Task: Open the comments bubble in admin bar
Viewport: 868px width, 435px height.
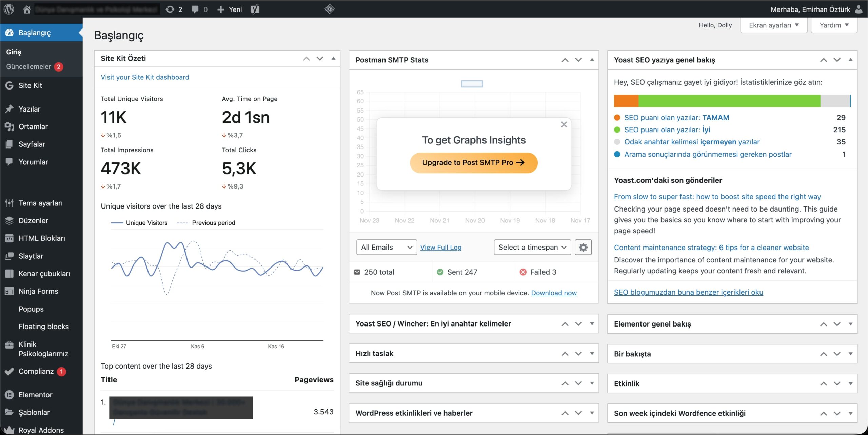Action: pos(195,9)
